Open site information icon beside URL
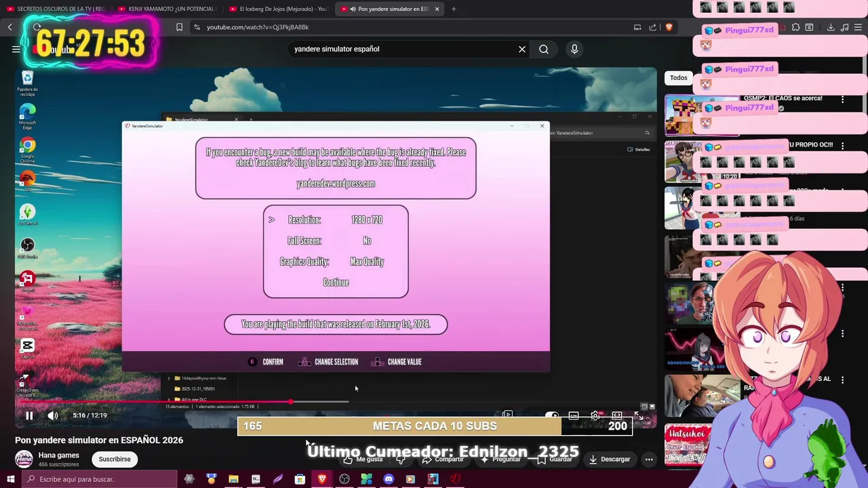Viewport: 868px width, 488px height. click(197, 27)
